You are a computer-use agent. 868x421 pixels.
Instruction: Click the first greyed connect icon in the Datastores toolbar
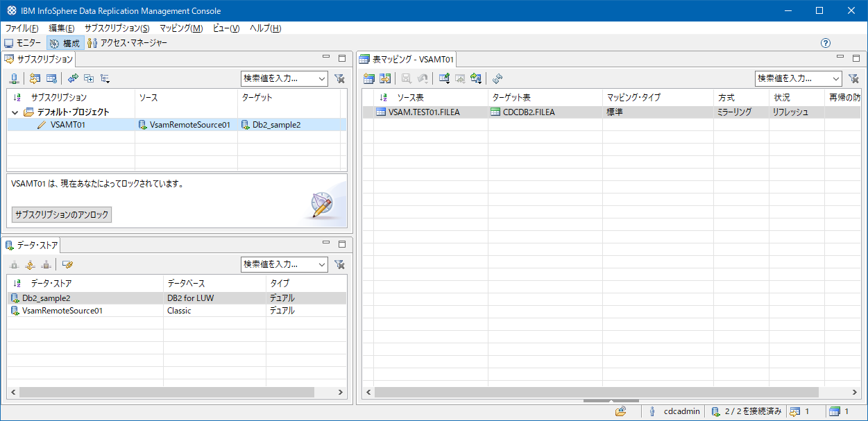pyautogui.click(x=14, y=264)
